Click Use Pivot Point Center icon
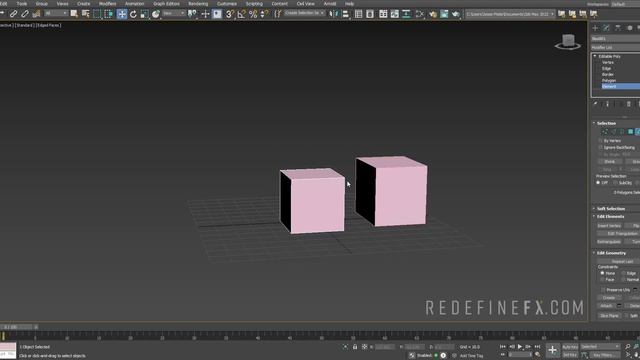Screen dimensions: 640x360 [x=192, y=14]
